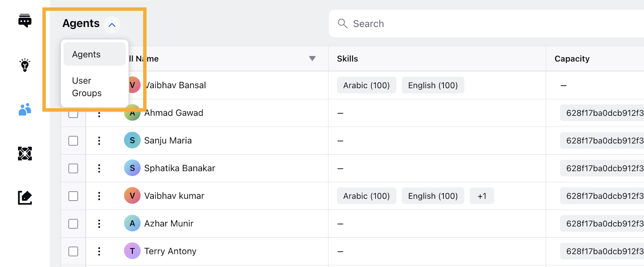This screenshot has width=644, height=267.
Task: Tick the checkbox for Sanju Maria
Action: coord(73,141)
